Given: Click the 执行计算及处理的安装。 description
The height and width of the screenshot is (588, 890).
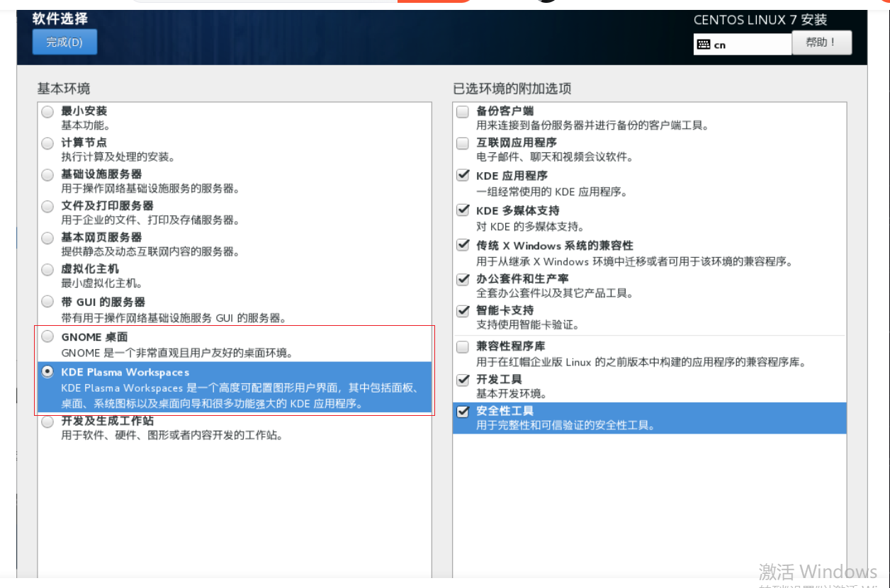Looking at the screenshot, I should tap(118, 157).
